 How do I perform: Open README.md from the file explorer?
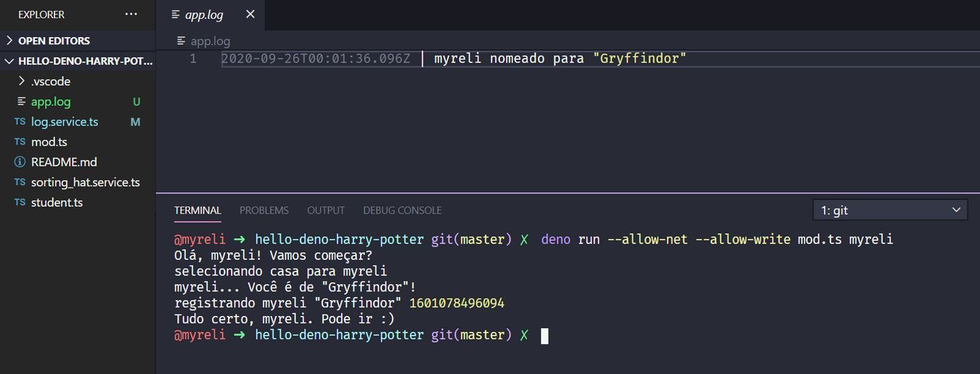pos(64,162)
